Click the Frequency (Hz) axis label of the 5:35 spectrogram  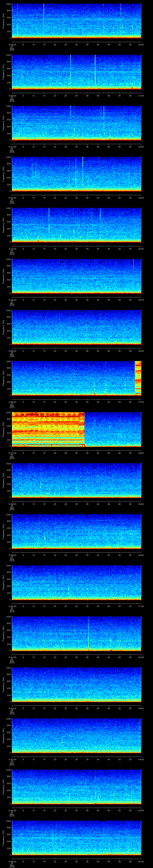pyautogui.click(x=4, y=327)
